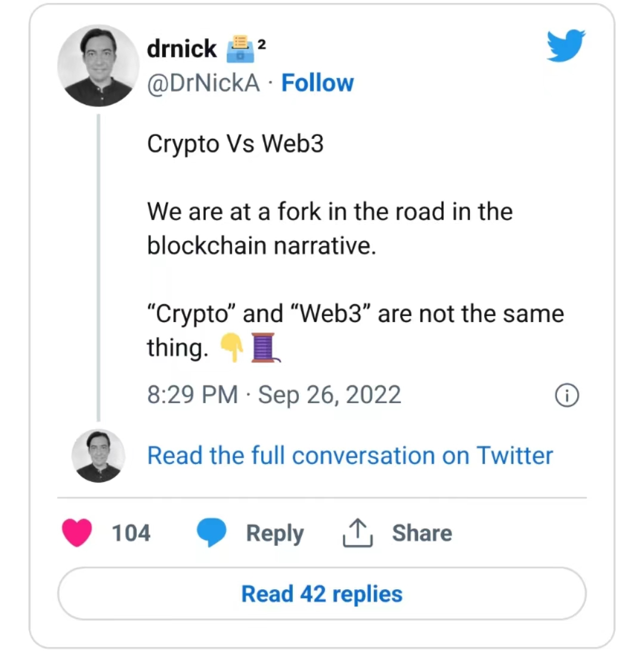Select the Crypto Vs Web3 tweet text

coord(235,143)
